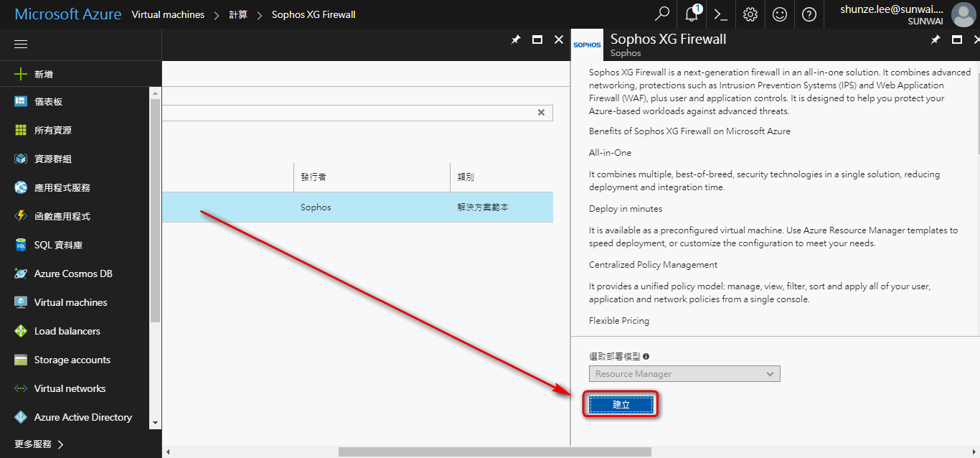
Task: Click the horizontal scrollbar left arrow
Action: (168, 452)
